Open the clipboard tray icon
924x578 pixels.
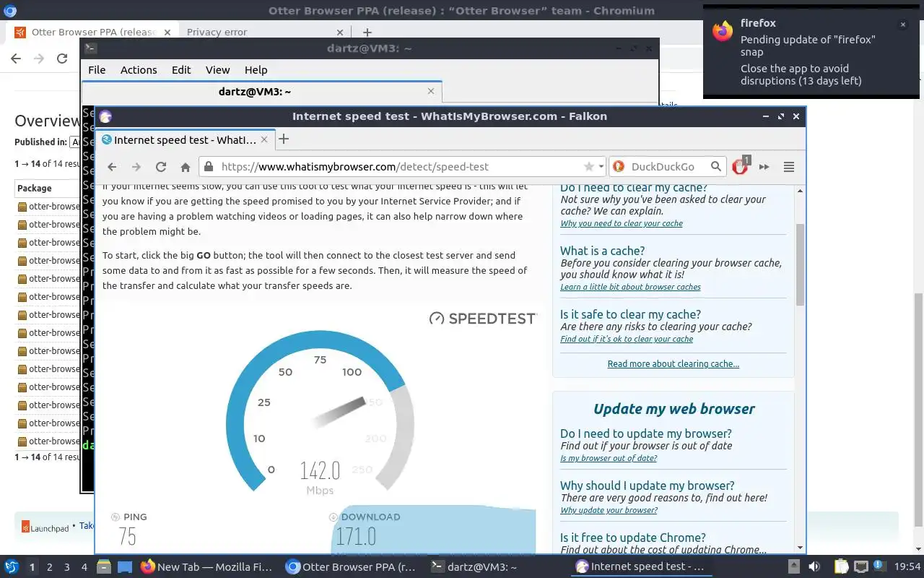click(x=841, y=567)
